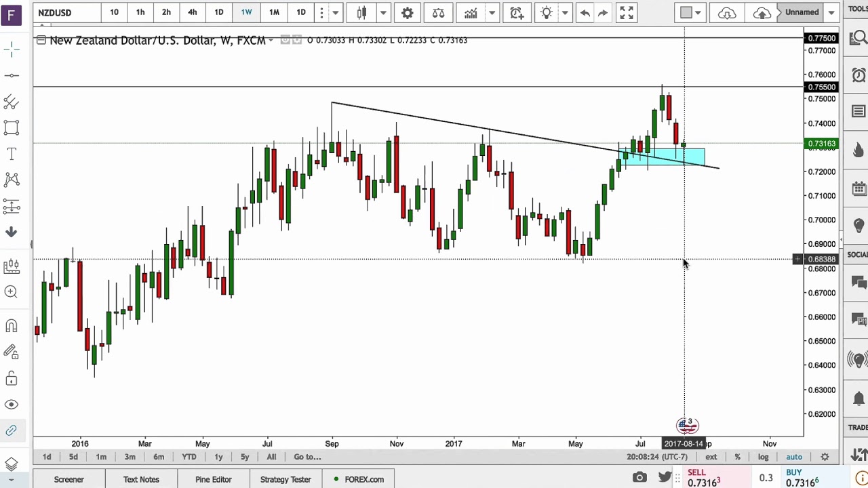Open the indicators chart icon
The image size is (868, 488).
[x=471, y=12]
